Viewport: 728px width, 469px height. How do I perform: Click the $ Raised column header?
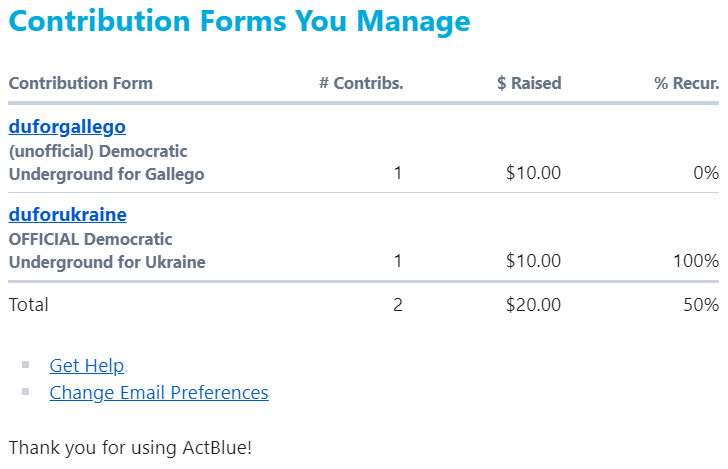click(529, 83)
